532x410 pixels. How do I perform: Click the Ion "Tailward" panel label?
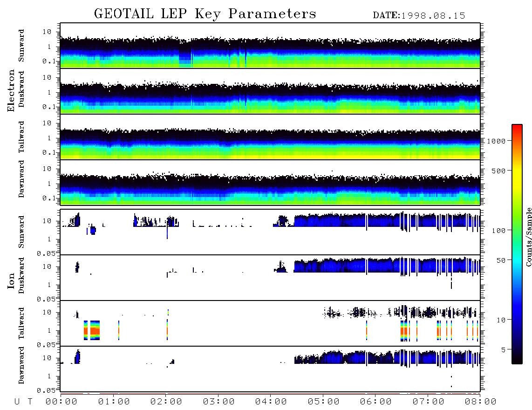point(21,323)
